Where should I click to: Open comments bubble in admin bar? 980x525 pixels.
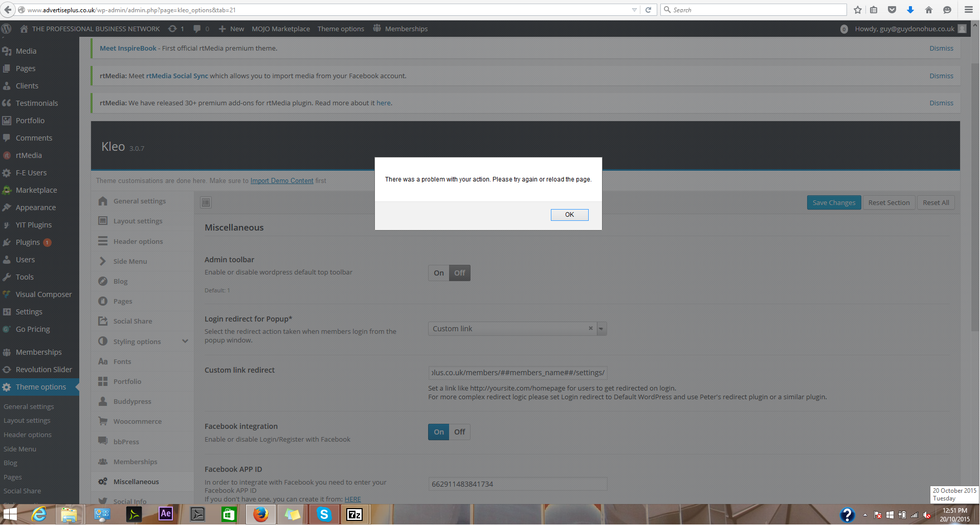[x=197, y=29]
